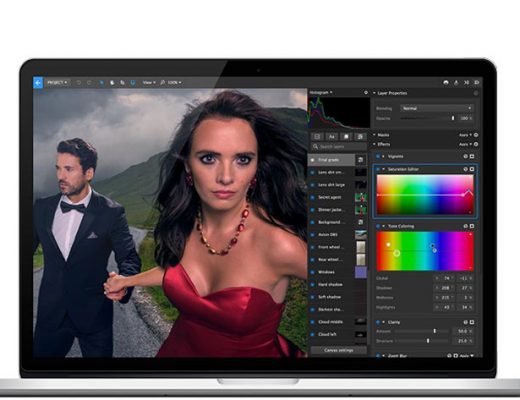Click the Canvas settings button
Viewport: 520px width, 400px height.
pyautogui.click(x=338, y=350)
